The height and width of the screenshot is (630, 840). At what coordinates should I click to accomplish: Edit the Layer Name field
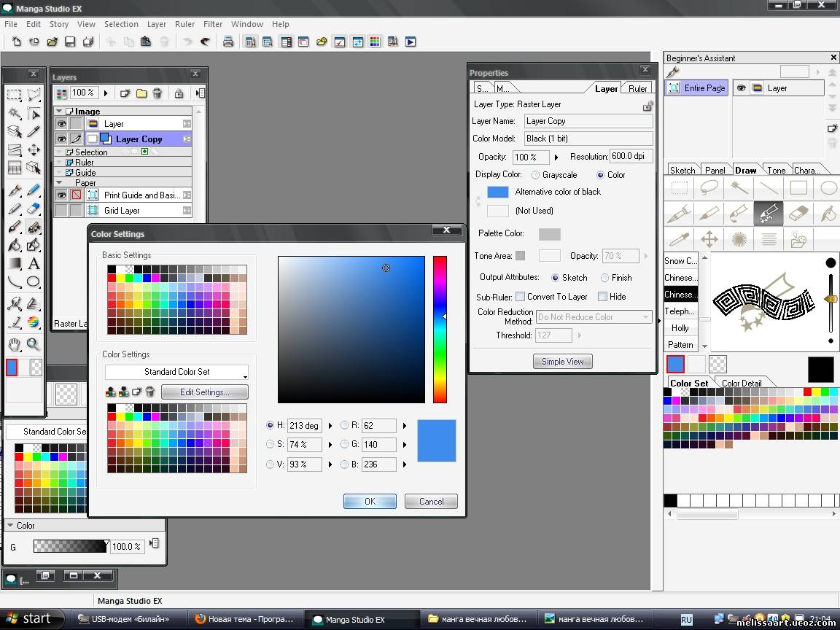coord(588,121)
